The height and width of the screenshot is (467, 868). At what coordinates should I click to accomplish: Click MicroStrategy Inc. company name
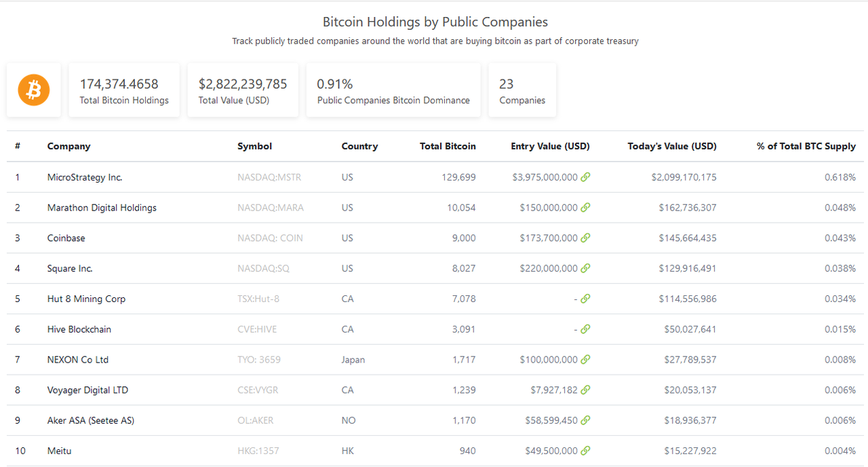point(85,177)
